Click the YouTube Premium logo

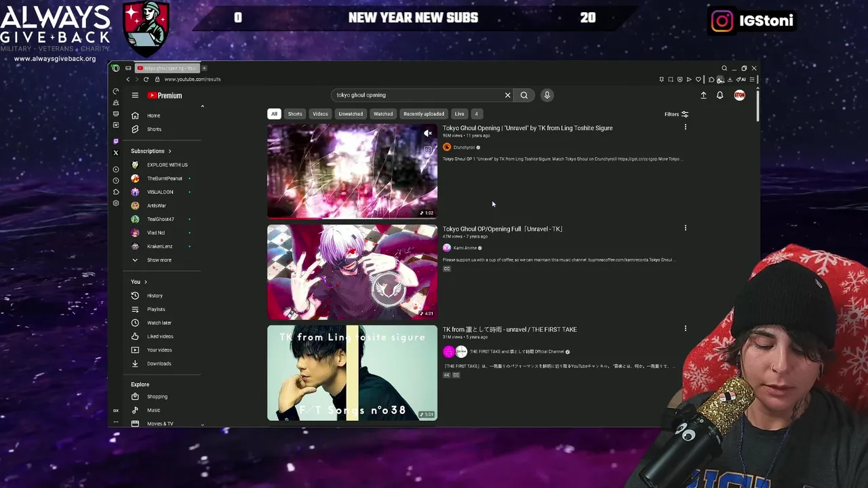165,96
